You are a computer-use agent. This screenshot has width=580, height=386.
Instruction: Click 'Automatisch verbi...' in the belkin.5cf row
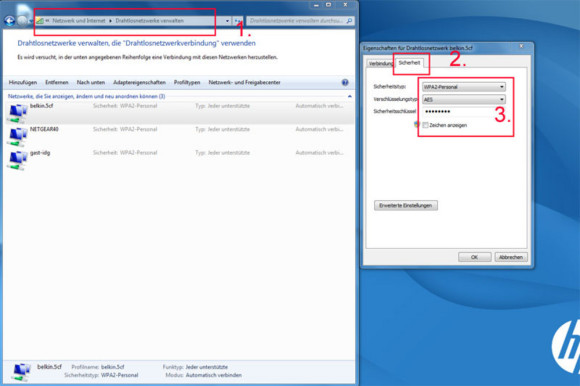click(319, 106)
